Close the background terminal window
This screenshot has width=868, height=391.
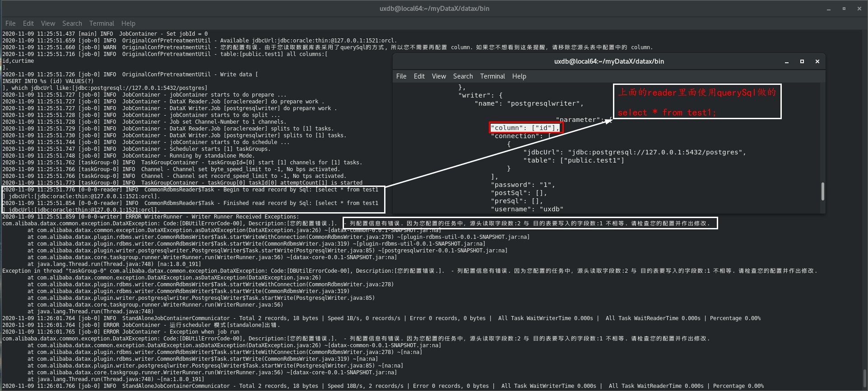[859, 9]
